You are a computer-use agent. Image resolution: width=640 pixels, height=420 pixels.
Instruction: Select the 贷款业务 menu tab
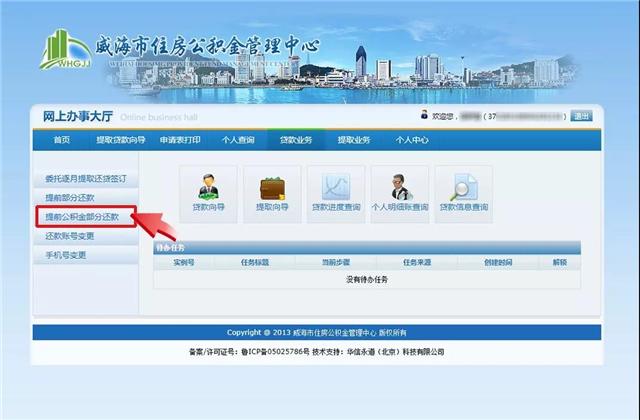coord(296,140)
